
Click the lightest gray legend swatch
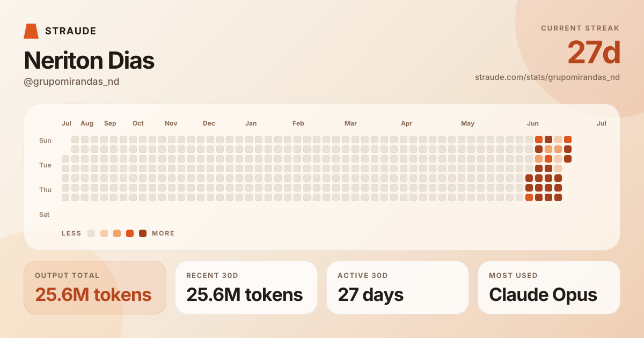coord(91,233)
